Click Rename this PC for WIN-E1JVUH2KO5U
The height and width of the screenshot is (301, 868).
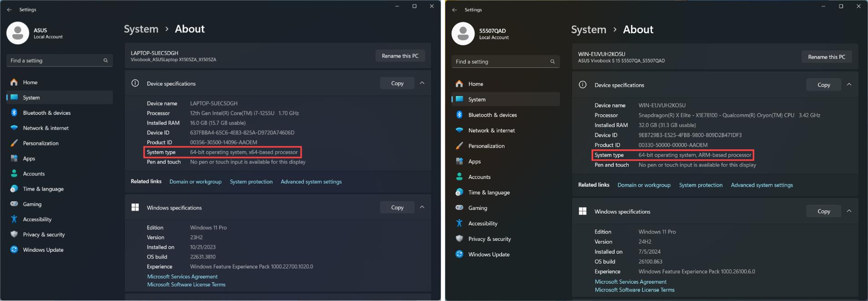pos(827,57)
